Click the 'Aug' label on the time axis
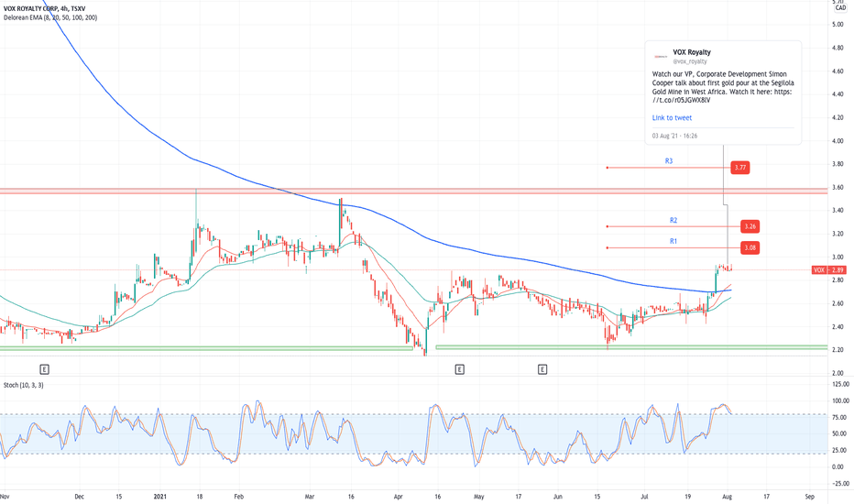 tap(727, 497)
